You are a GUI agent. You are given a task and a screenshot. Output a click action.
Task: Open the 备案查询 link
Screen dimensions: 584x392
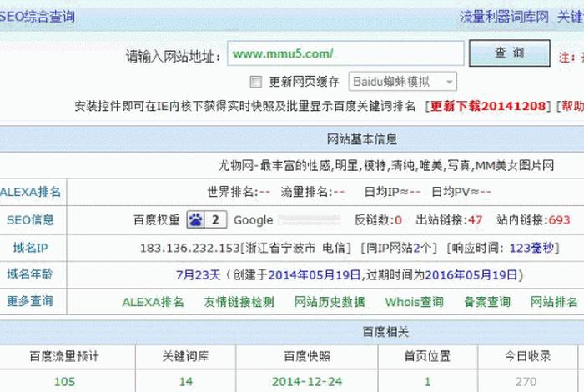[487, 302]
